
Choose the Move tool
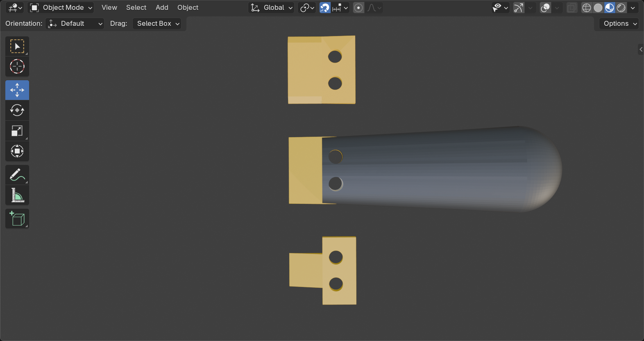pos(17,90)
